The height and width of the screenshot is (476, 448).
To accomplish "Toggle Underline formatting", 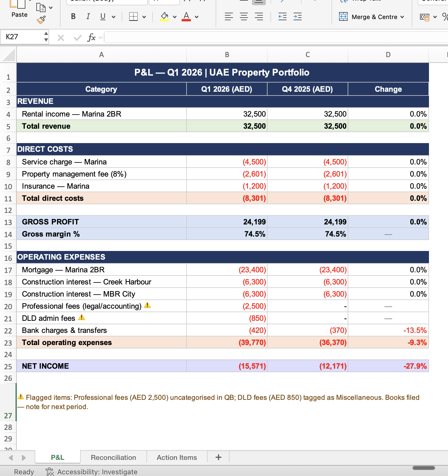I will click(103, 17).
